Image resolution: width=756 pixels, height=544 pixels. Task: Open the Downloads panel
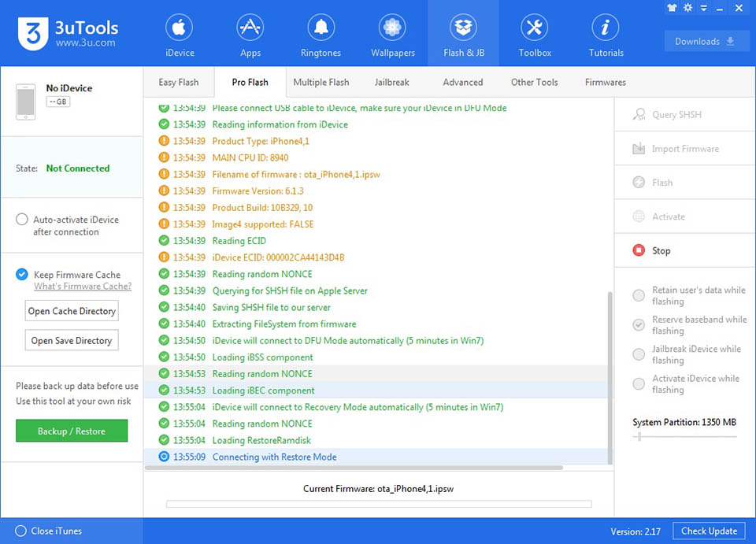click(706, 42)
